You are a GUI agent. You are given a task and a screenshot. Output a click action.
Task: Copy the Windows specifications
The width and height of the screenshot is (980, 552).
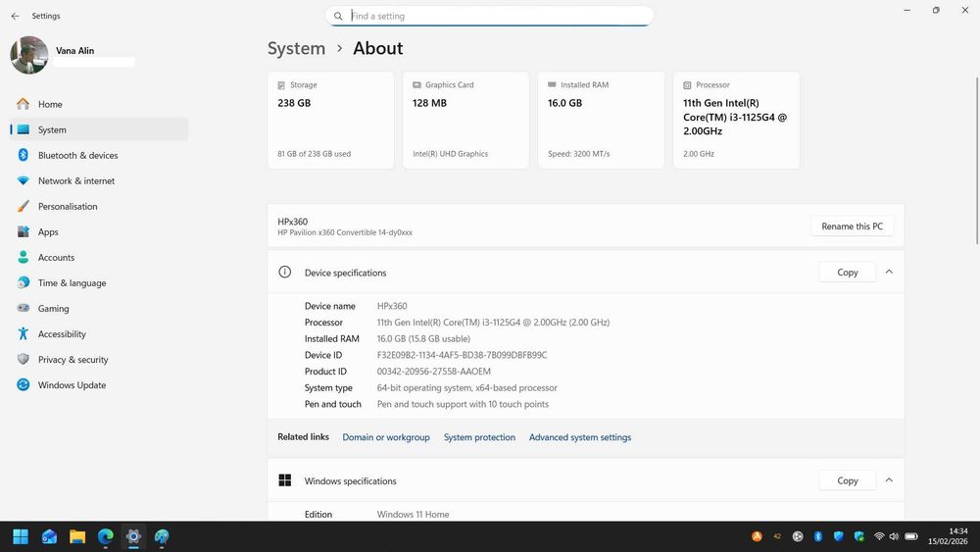point(848,480)
